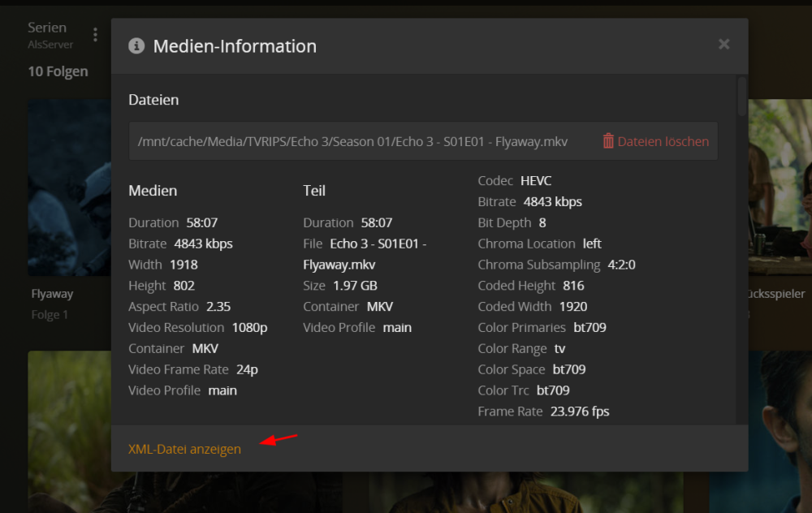Viewport: 812px width, 513px height.
Task: Click the Folge 1 subtitle
Action: tap(50, 315)
